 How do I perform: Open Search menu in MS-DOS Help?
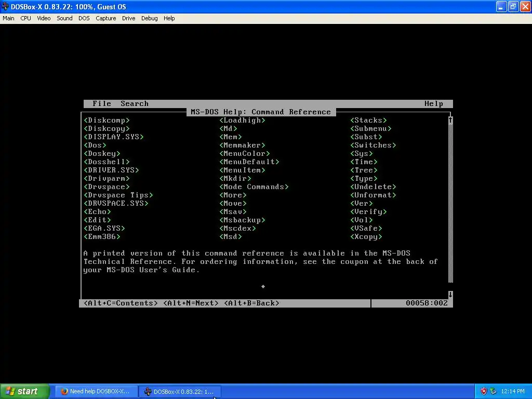[x=135, y=103]
